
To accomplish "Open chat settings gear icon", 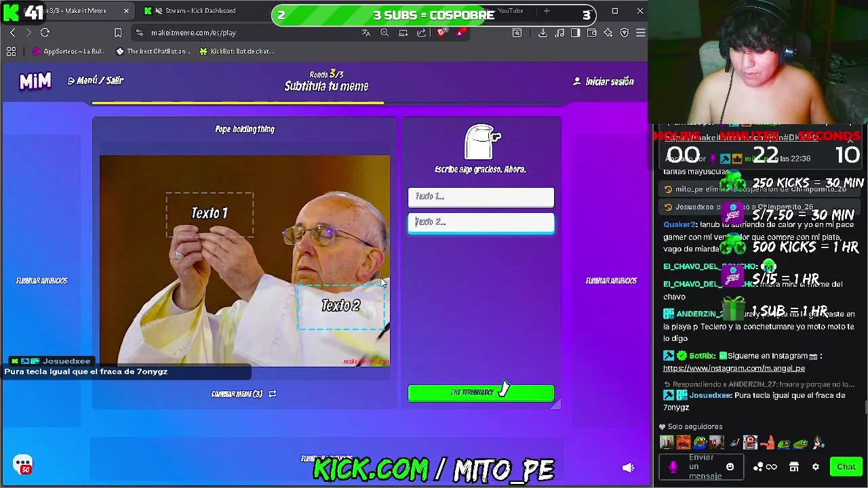I will [x=816, y=467].
